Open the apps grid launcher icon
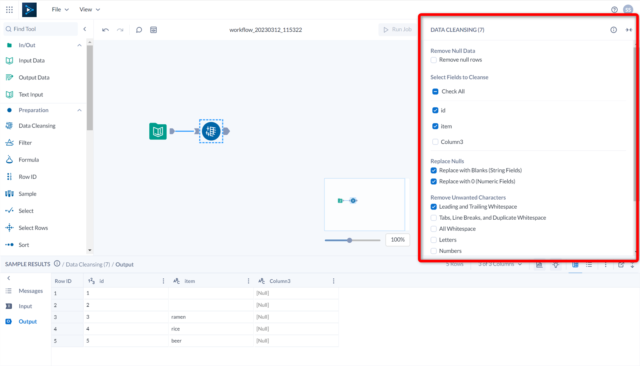Screen dimensions: 640x366 coord(9,9)
